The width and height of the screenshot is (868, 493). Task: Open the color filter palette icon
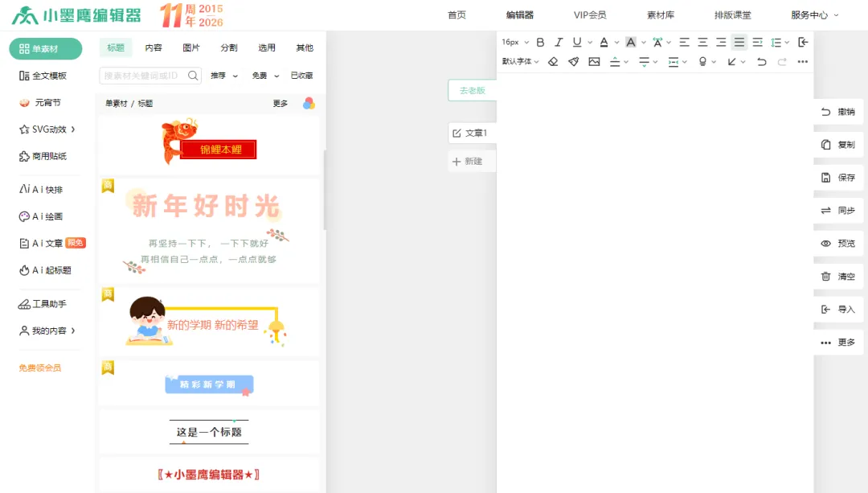pyautogui.click(x=309, y=103)
